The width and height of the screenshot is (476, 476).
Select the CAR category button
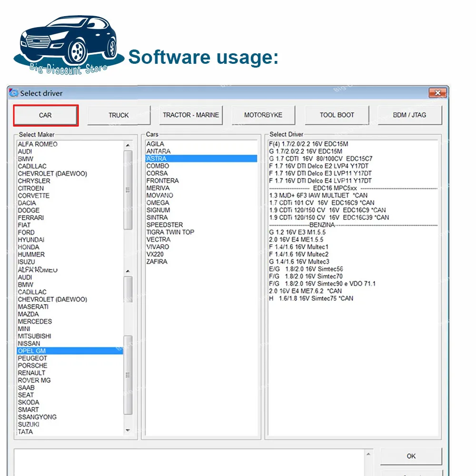(x=46, y=115)
